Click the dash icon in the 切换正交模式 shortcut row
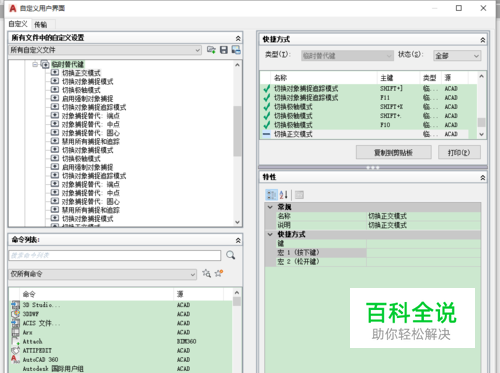The height and width of the screenshot is (373, 500). click(x=267, y=134)
